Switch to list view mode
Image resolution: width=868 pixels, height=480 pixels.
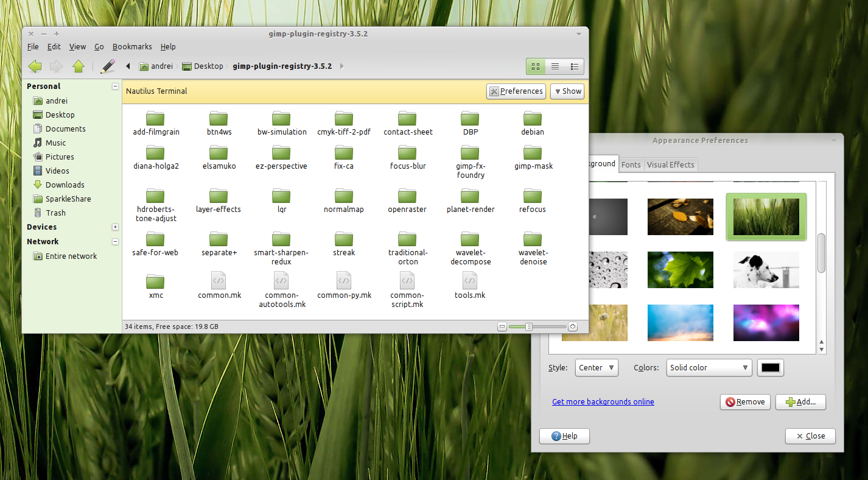[555, 66]
